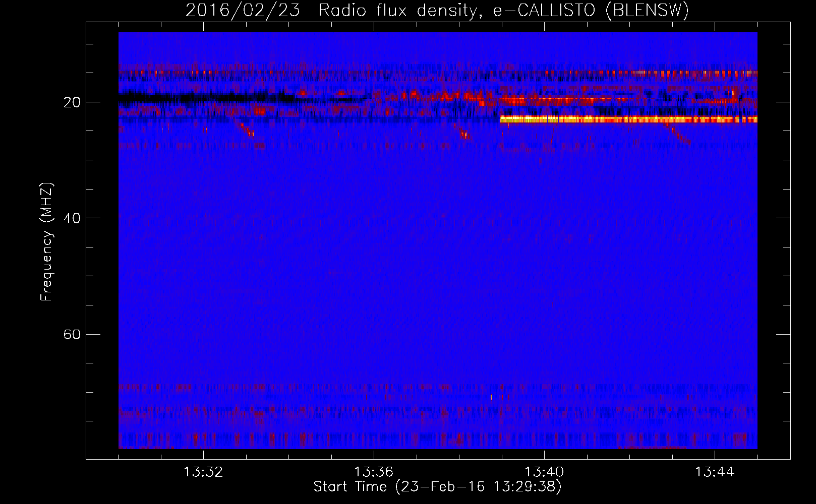Click the date '2016/02/23' in the title

(243, 11)
